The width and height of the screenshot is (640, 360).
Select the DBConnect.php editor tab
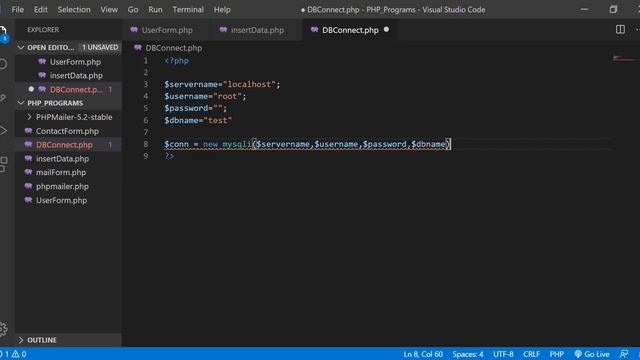350,30
